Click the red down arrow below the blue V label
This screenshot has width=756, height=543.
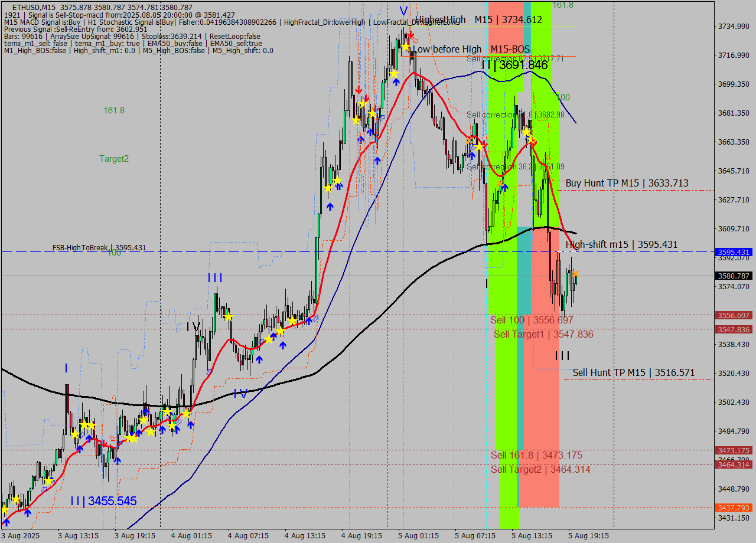click(x=410, y=35)
